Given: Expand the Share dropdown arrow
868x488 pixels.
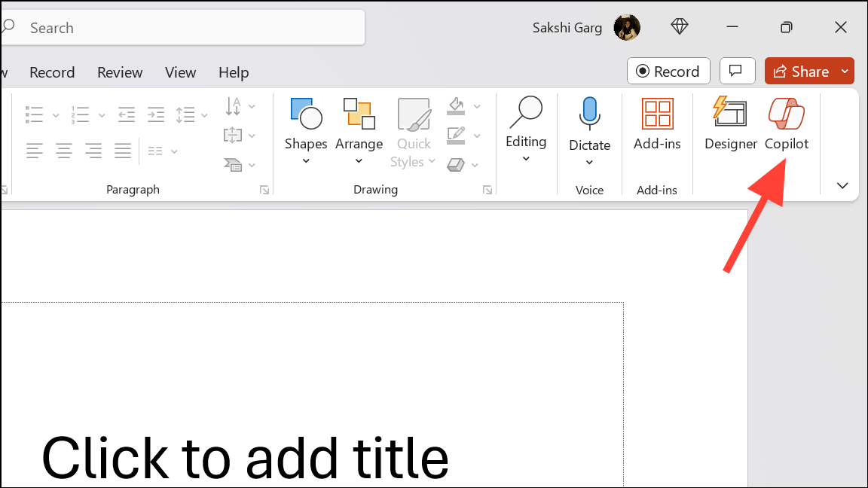Looking at the screenshot, I should point(843,71).
